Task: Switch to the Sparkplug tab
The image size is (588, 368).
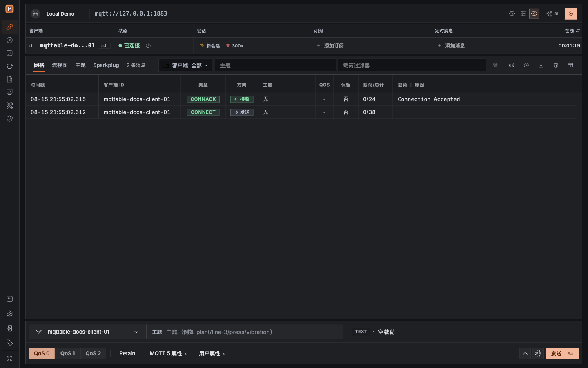Action: click(106, 65)
